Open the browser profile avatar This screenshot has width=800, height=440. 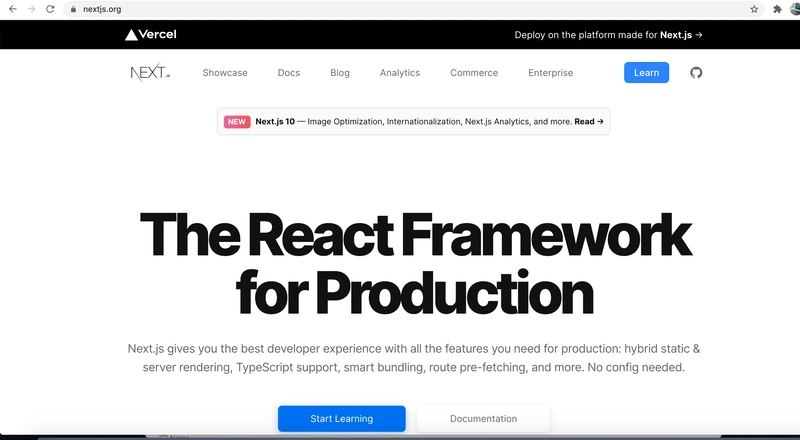(795, 9)
